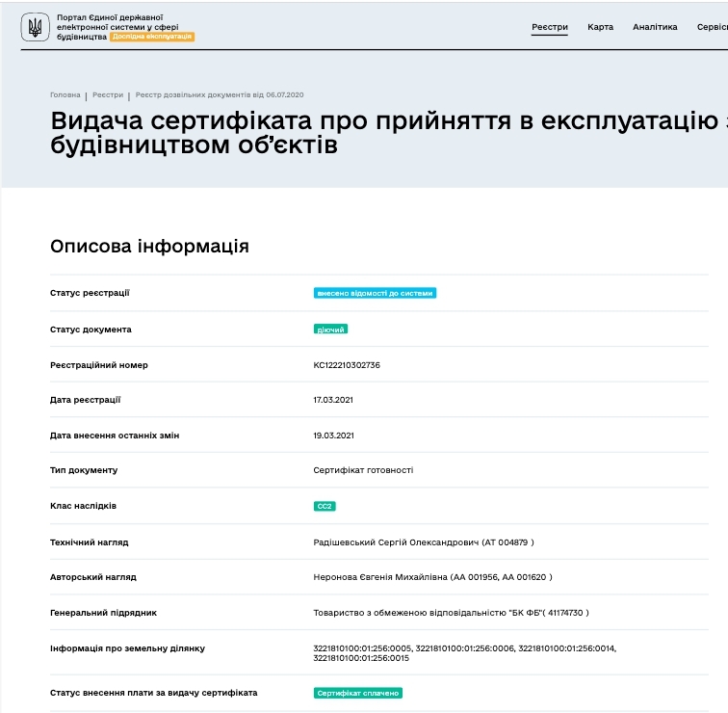Select registration number KC122210302736

tap(347, 365)
